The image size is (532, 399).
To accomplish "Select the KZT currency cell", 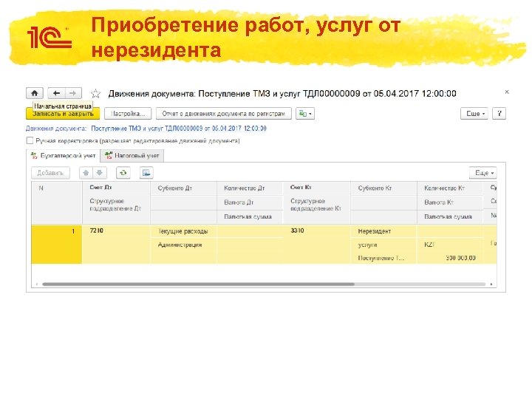I will tap(449, 245).
